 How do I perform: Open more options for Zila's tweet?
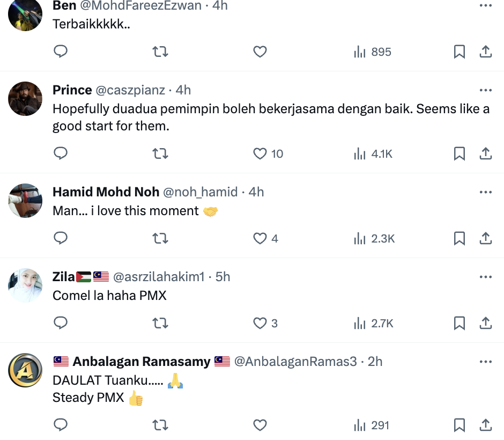[486, 277]
